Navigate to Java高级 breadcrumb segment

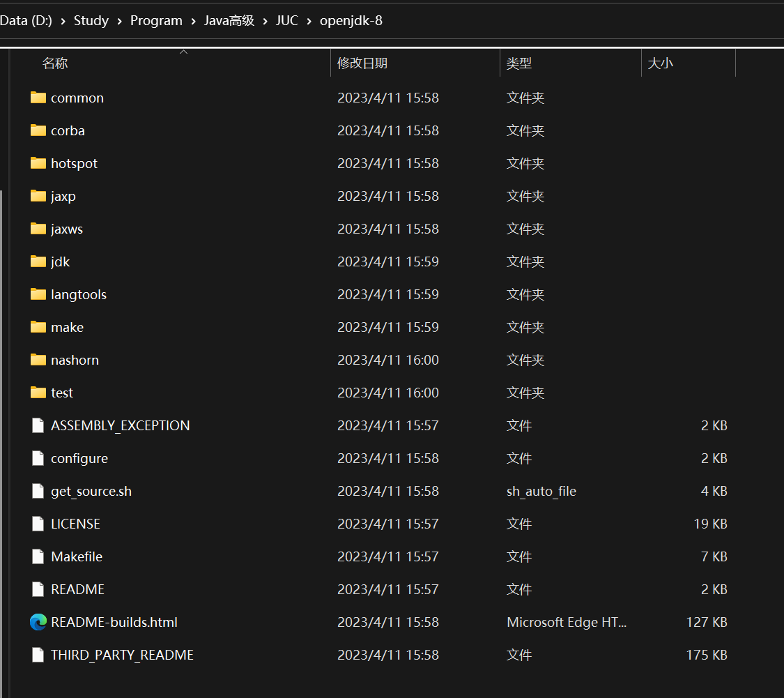[229, 20]
